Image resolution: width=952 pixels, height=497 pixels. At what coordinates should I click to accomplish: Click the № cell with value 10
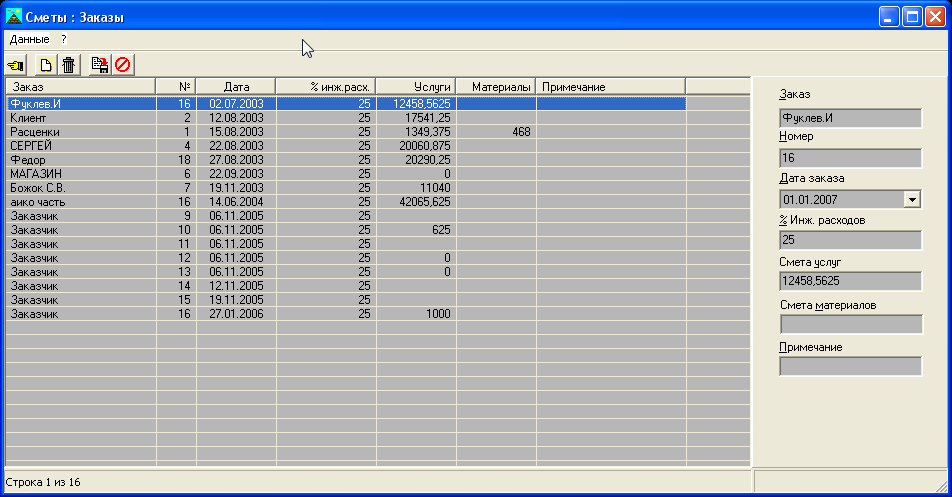tap(176, 230)
